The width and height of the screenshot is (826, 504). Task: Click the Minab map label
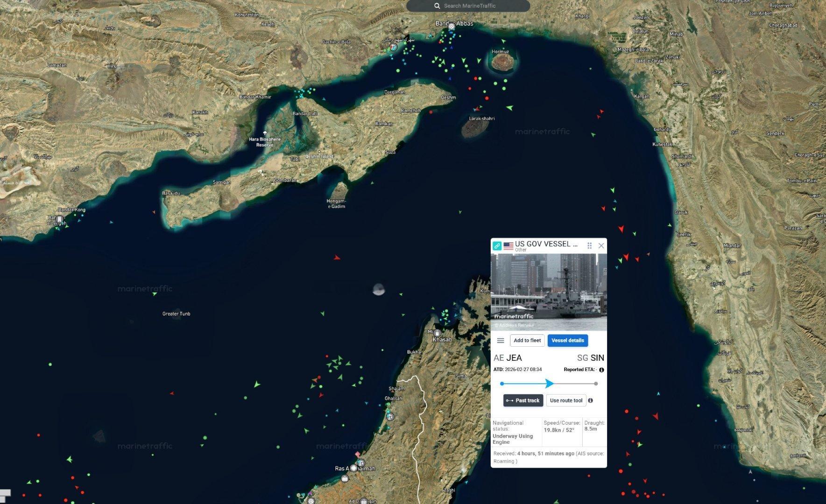[676, 34]
